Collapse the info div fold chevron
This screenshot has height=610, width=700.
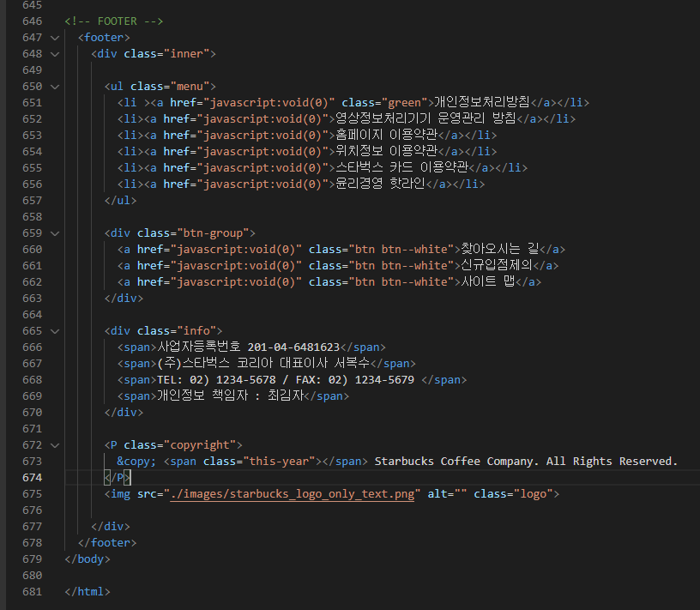55,331
